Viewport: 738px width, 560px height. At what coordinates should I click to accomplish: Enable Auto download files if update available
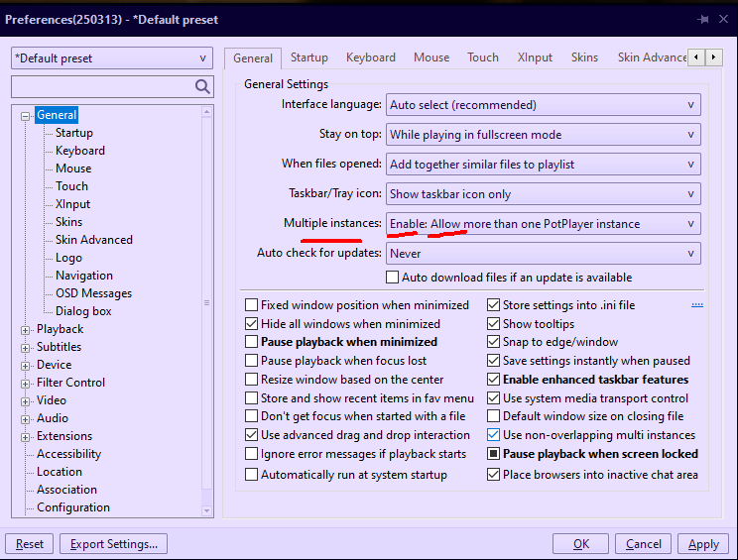click(392, 277)
